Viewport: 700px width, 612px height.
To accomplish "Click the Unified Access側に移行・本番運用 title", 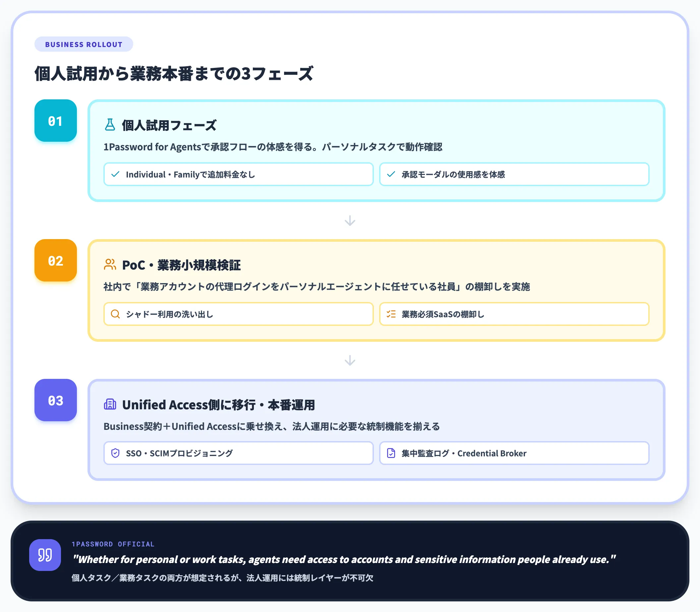I will pyautogui.click(x=218, y=405).
